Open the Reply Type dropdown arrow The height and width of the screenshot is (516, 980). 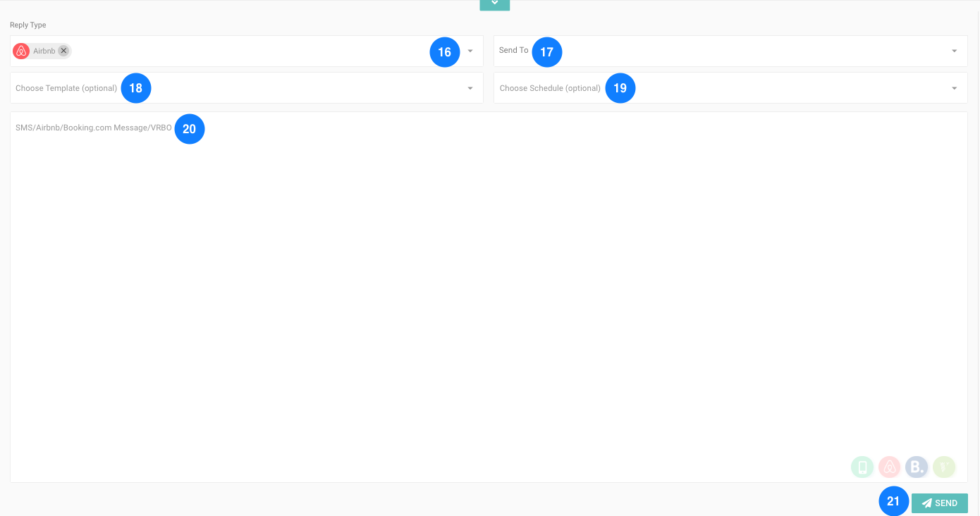(x=470, y=51)
